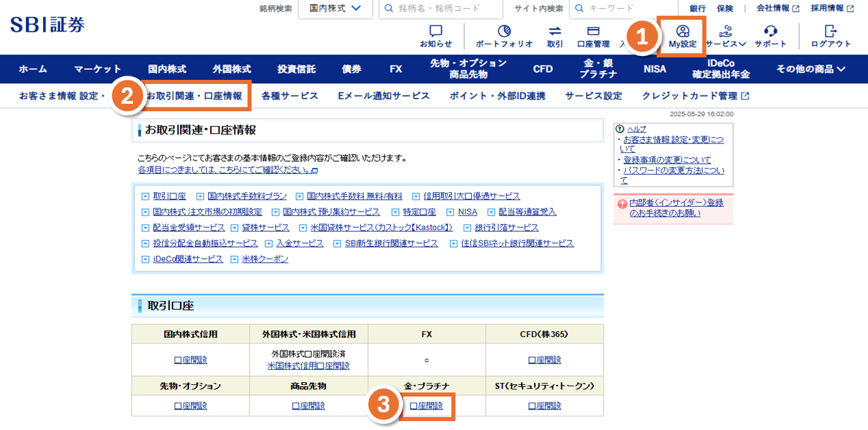Go to ホーム in the navigation bar
Screen dimensions: 868x430
[x=33, y=69]
